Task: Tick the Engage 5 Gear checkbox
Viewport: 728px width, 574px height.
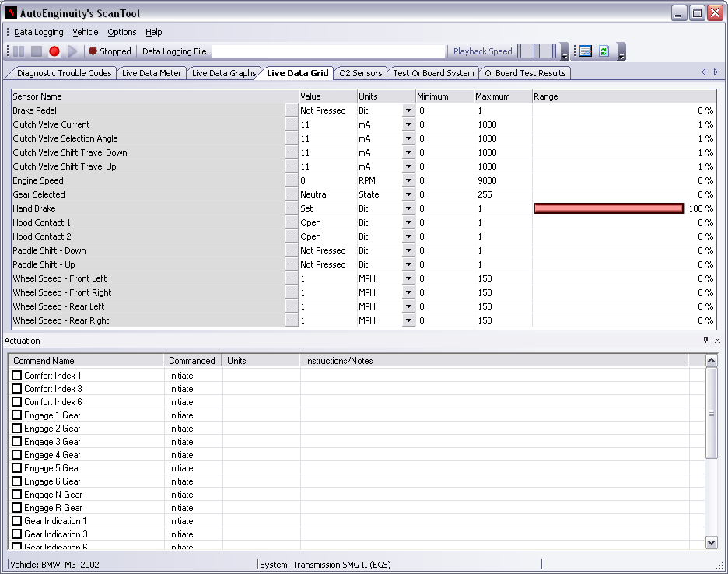Action: click(16, 467)
